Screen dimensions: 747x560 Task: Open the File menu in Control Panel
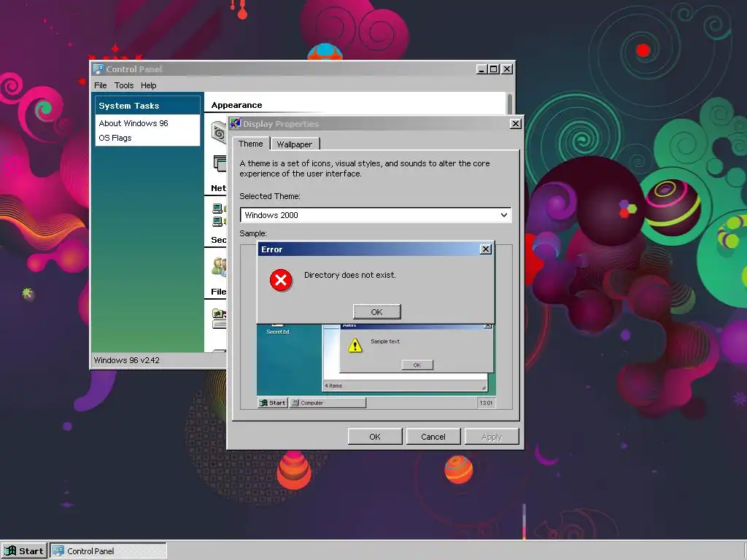coord(101,85)
